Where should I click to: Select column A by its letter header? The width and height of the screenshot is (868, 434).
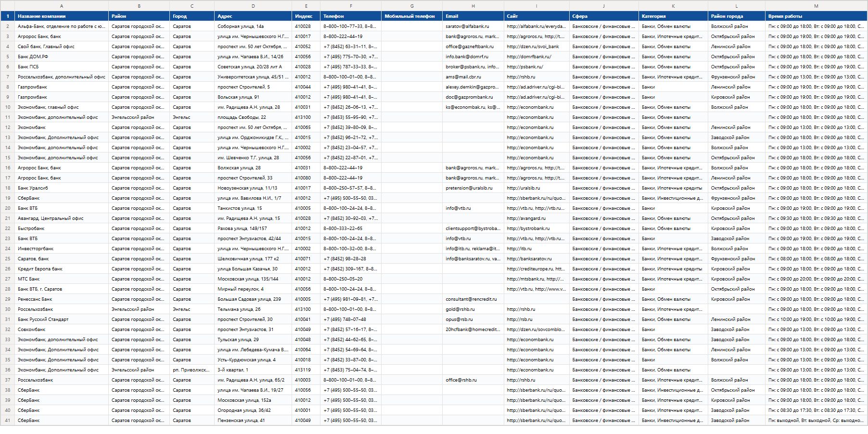pos(62,6)
